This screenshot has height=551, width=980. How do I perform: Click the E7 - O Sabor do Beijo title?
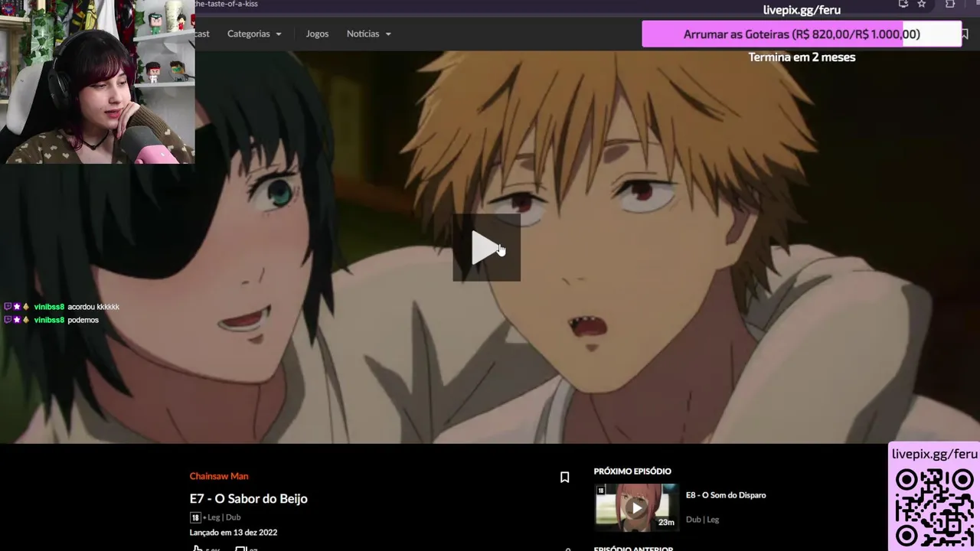(249, 498)
